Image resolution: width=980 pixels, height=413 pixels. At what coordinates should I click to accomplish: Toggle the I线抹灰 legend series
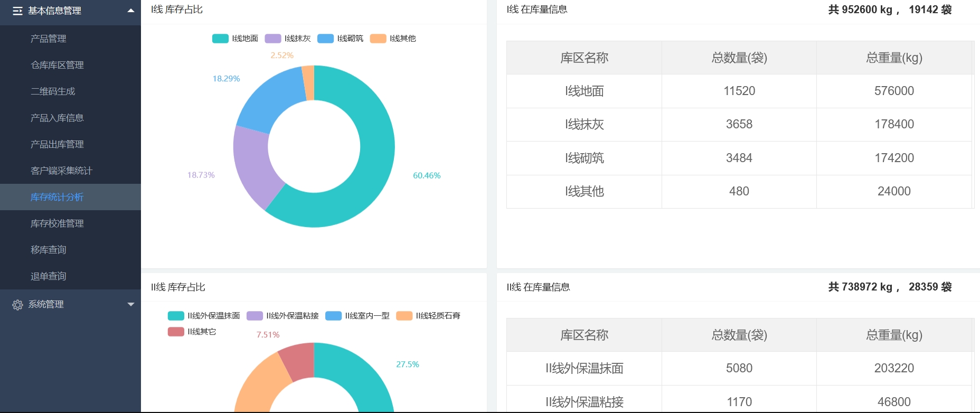coord(272,39)
